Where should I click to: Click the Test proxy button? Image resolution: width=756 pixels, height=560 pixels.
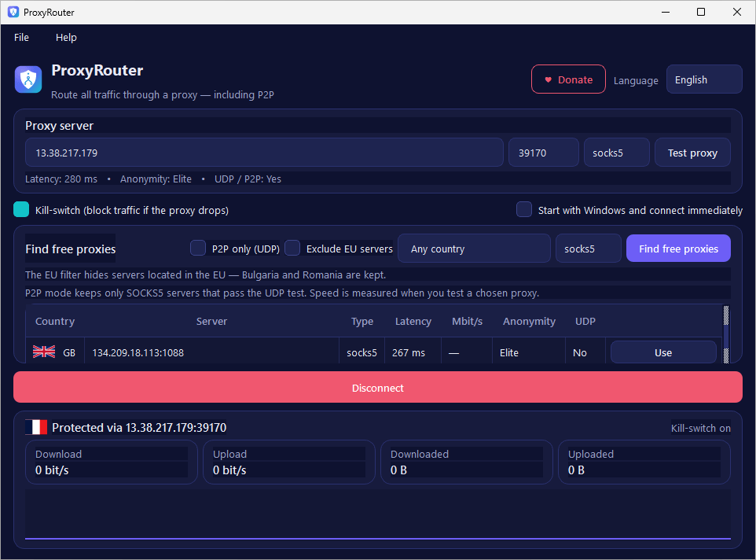(x=692, y=153)
